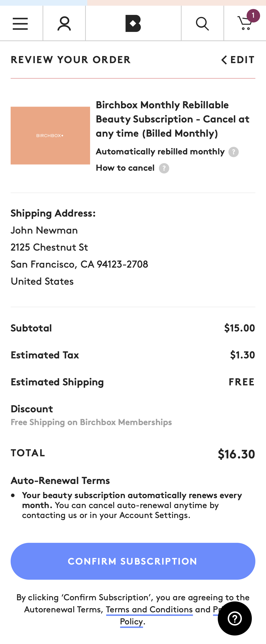Open the Terms and Conditions link

[149, 609]
